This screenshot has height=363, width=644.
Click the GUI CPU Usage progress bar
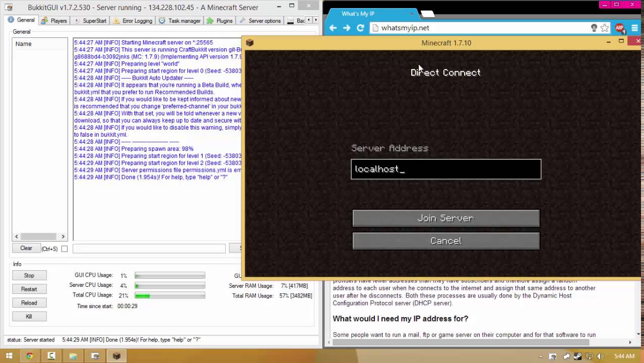tap(170, 276)
